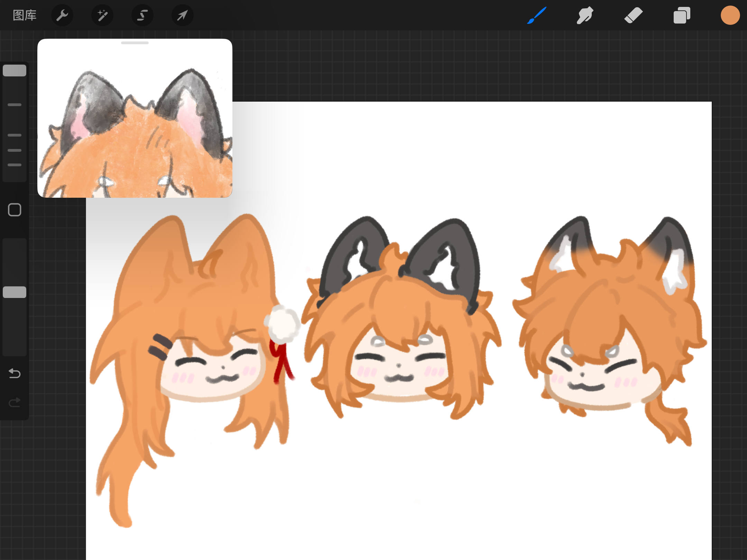Open the Actions wrench menu

62,15
